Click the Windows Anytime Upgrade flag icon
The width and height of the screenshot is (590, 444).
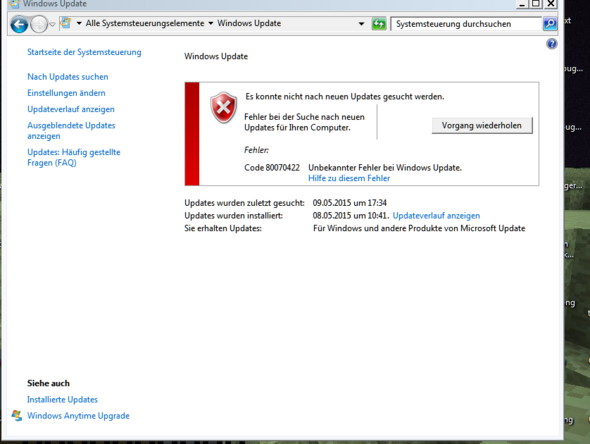pyautogui.click(x=17, y=416)
